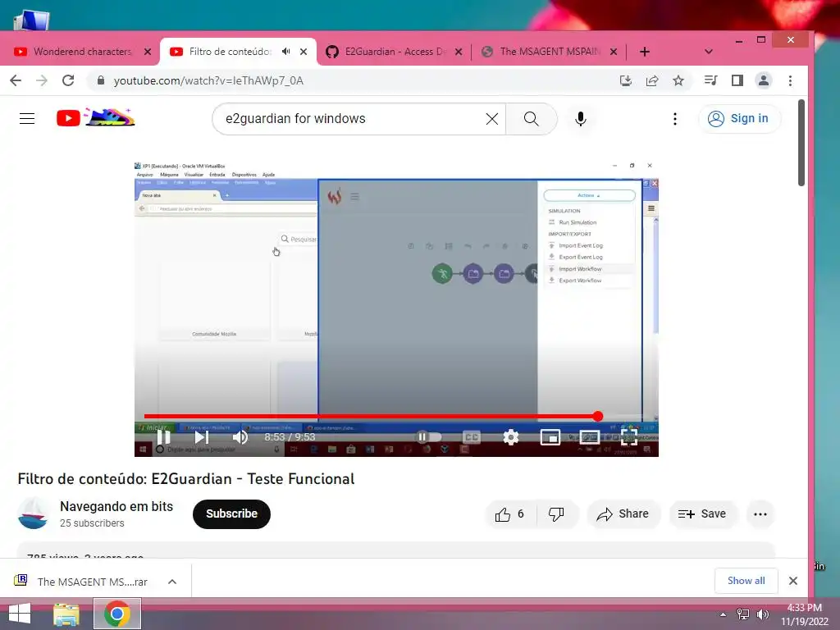The image size is (840, 630).
Task: Go to YouTube home via logo
Action: point(95,118)
